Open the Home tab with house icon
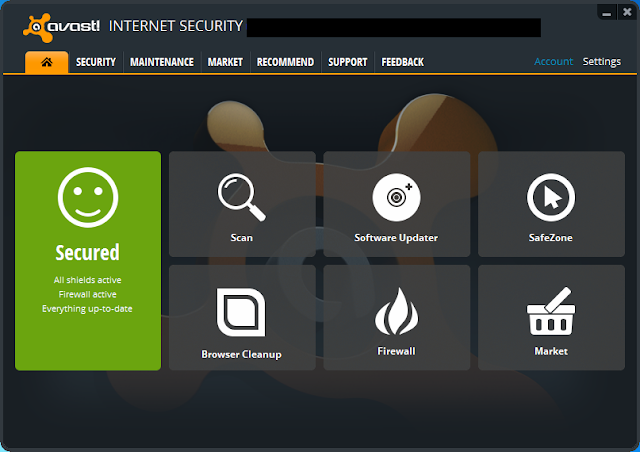 [x=47, y=62]
